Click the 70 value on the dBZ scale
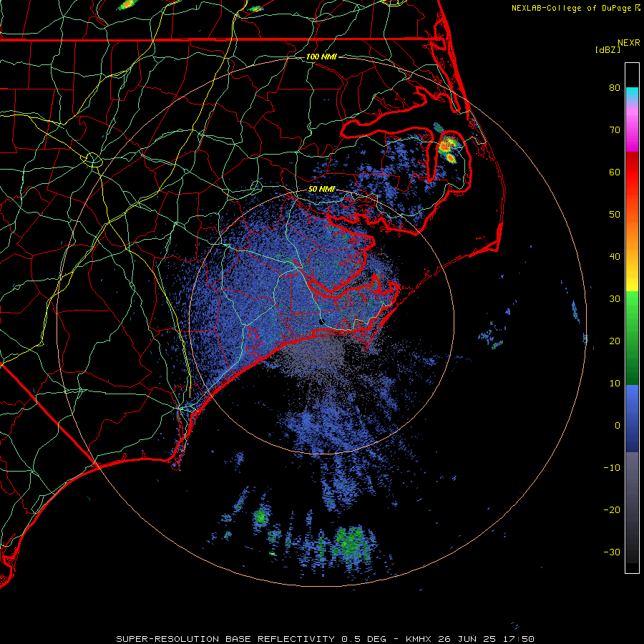 615,130
